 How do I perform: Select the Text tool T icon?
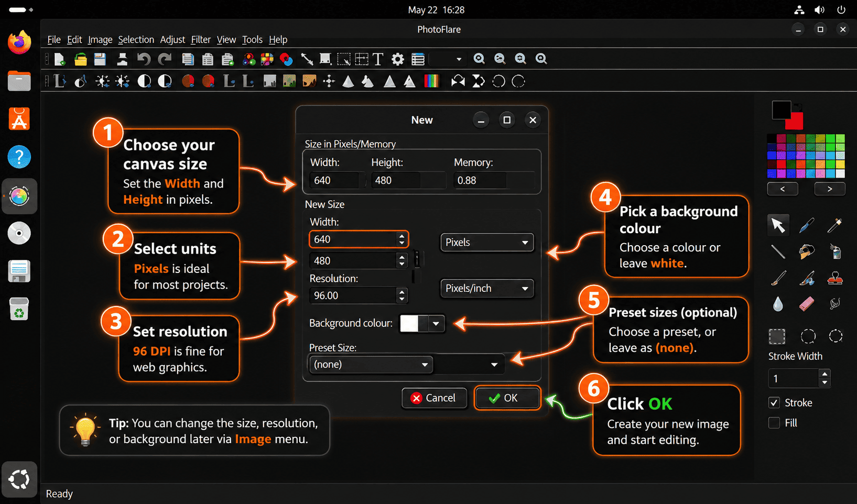coord(378,59)
